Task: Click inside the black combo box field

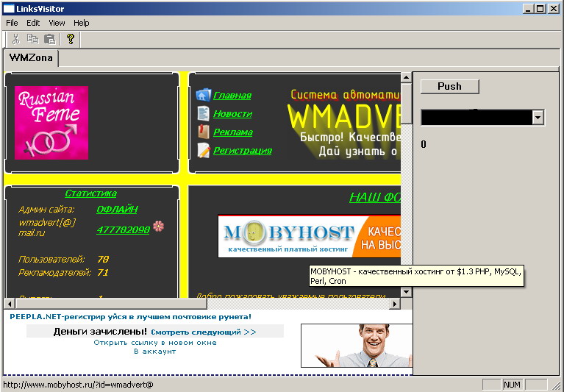Action: click(x=476, y=118)
